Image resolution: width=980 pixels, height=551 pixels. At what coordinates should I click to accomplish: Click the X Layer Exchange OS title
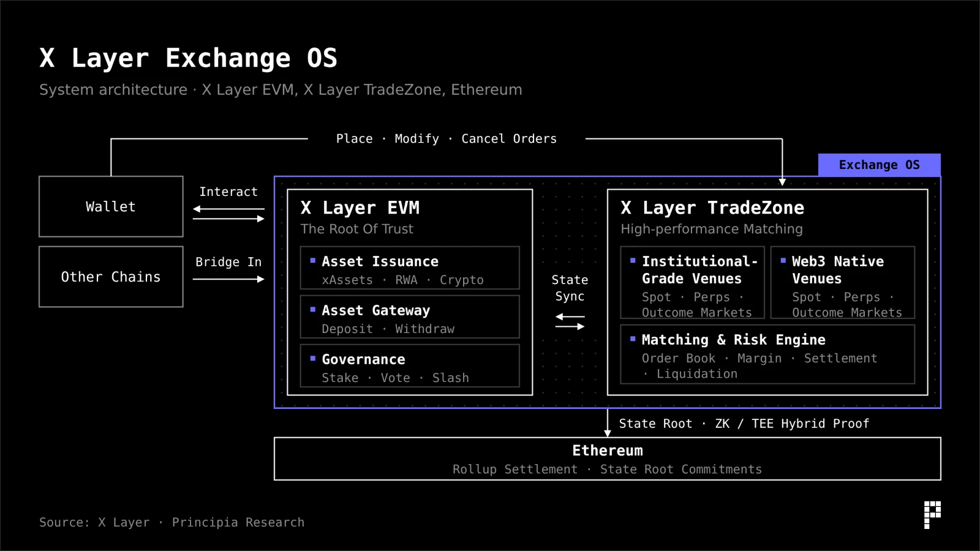pos(188,58)
